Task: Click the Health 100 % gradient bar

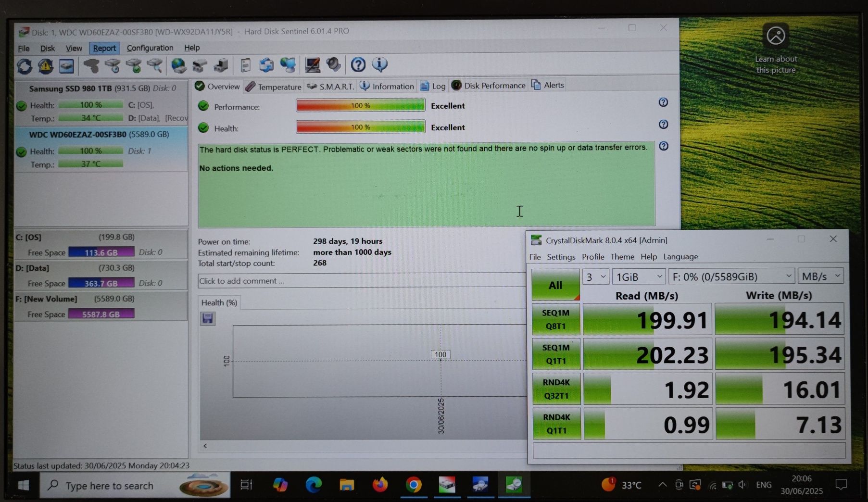Action: tap(361, 127)
